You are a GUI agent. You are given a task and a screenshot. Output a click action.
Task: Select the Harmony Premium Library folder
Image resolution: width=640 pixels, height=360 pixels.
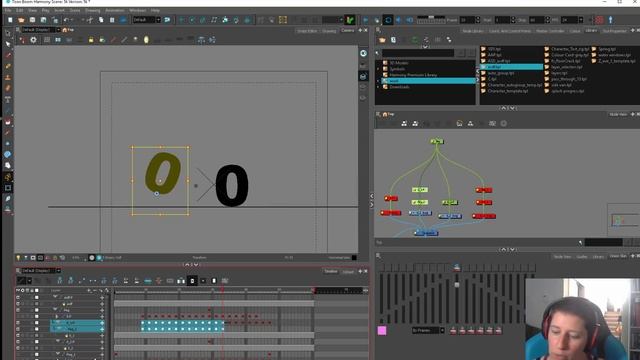(413, 75)
